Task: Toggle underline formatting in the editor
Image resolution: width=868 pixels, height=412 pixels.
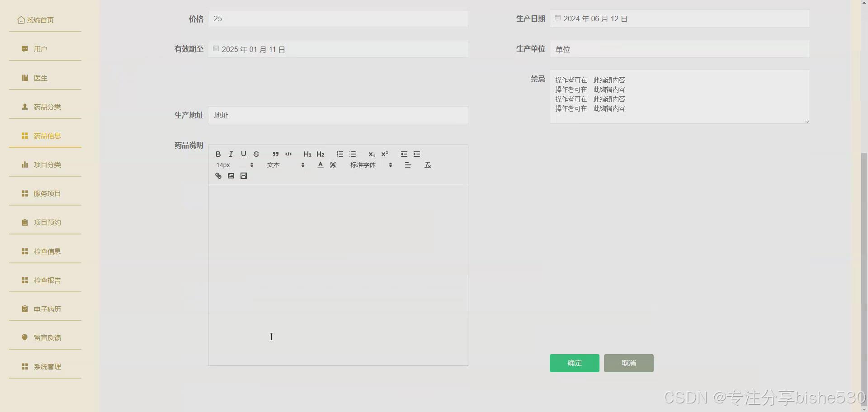Action: click(244, 154)
